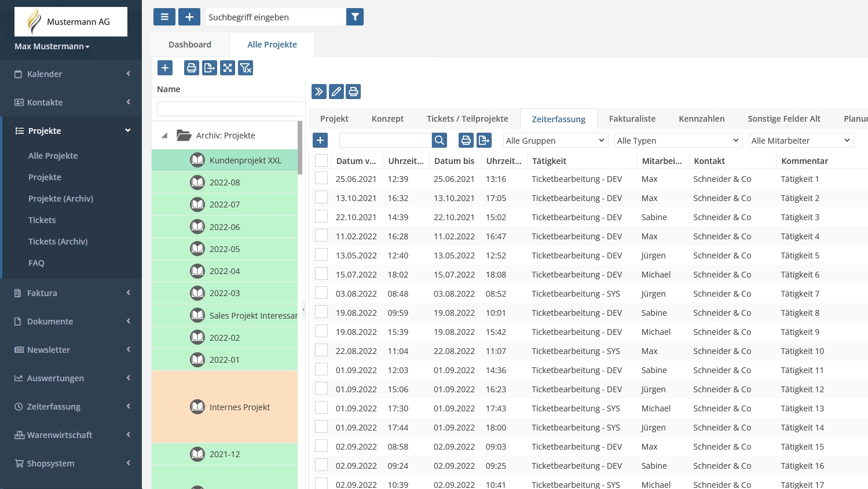868x489 pixels.
Task: Open the Warenwirtschaft sidebar section
Action: (x=72, y=435)
